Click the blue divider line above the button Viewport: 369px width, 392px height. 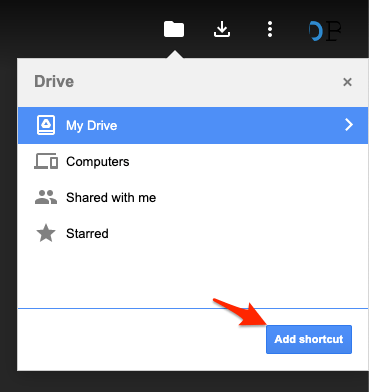click(x=193, y=308)
